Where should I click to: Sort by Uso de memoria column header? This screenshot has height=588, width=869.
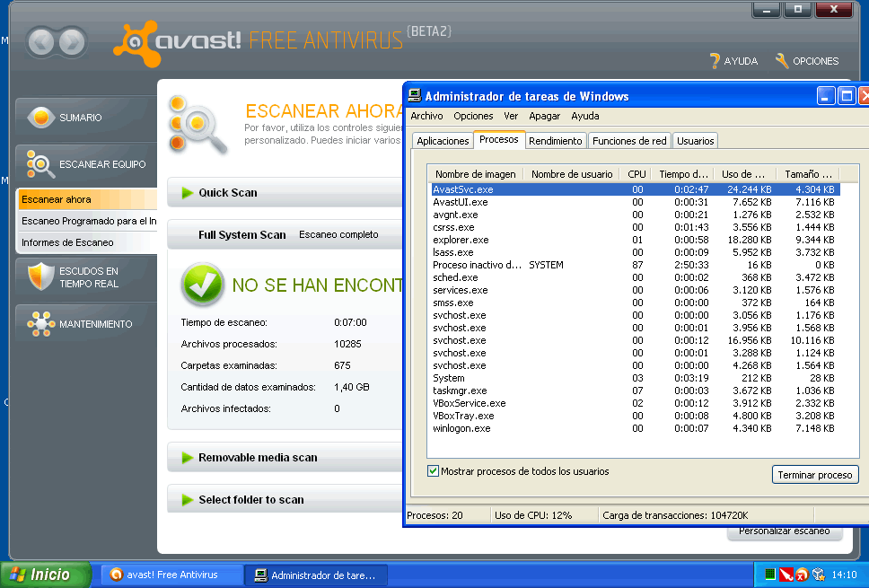[745, 174]
